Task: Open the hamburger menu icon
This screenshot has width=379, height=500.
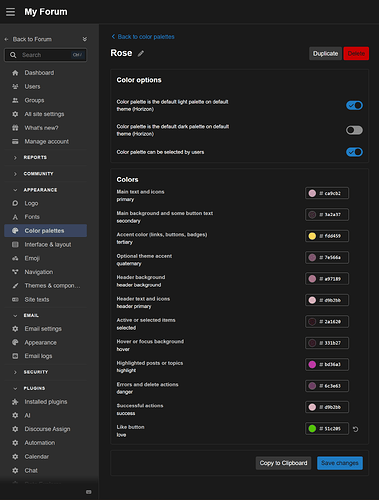Action: (x=10, y=12)
